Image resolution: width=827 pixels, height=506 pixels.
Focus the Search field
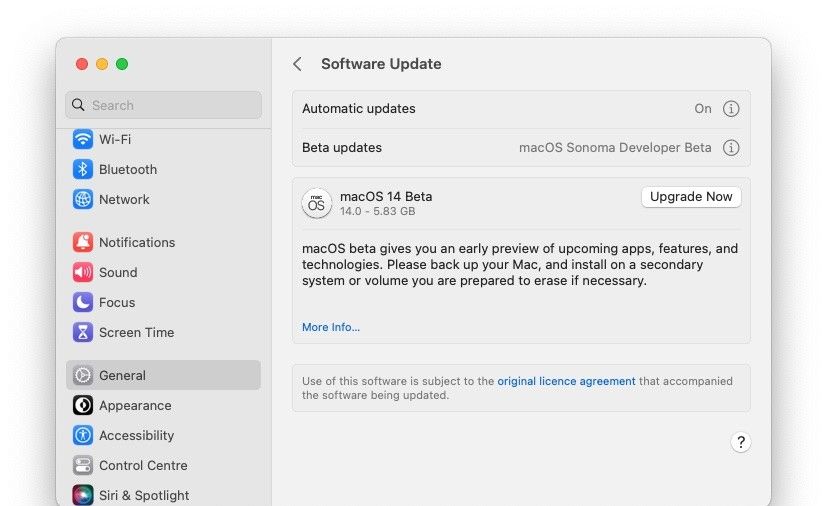pyautogui.click(x=164, y=105)
